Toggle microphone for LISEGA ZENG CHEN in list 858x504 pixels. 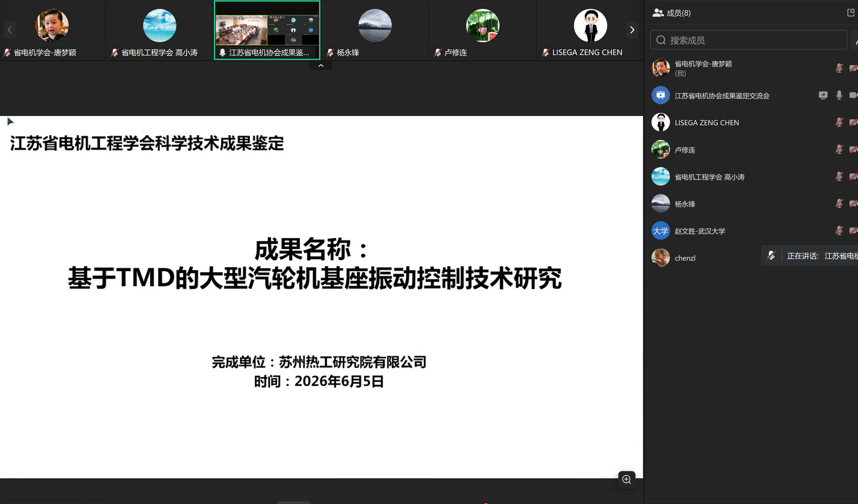click(839, 122)
